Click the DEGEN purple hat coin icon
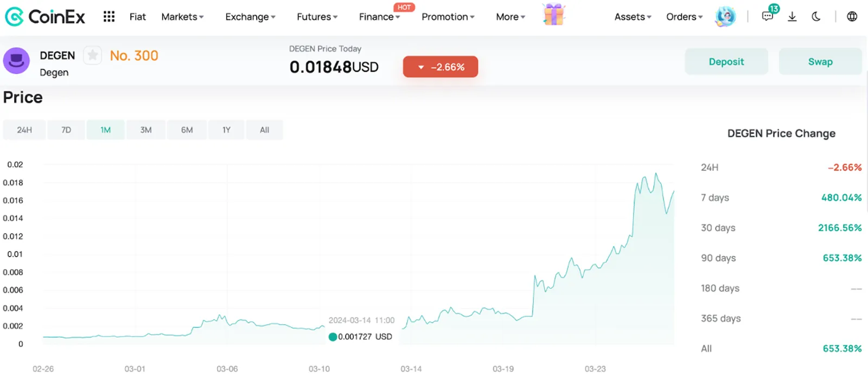The height and width of the screenshot is (384, 868). click(16, 60)
